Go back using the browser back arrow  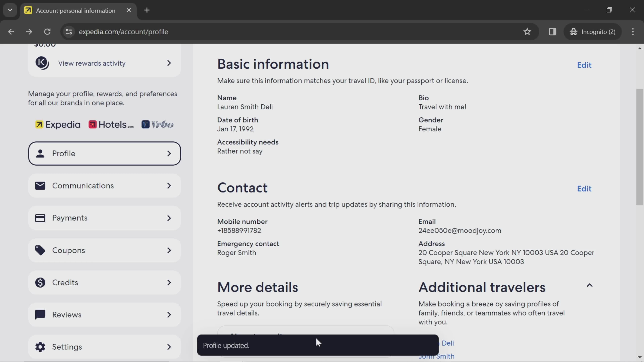pos(11,32)
